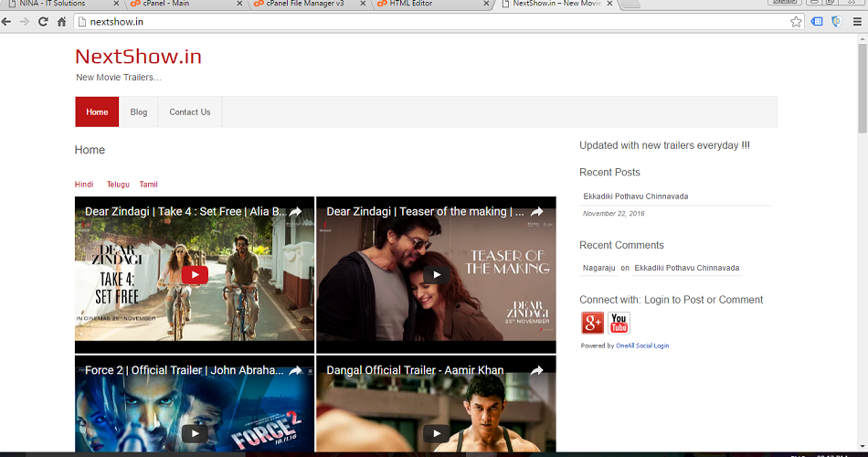
Task: Reload the page with the refresh icon
Action: coord(42,22)
